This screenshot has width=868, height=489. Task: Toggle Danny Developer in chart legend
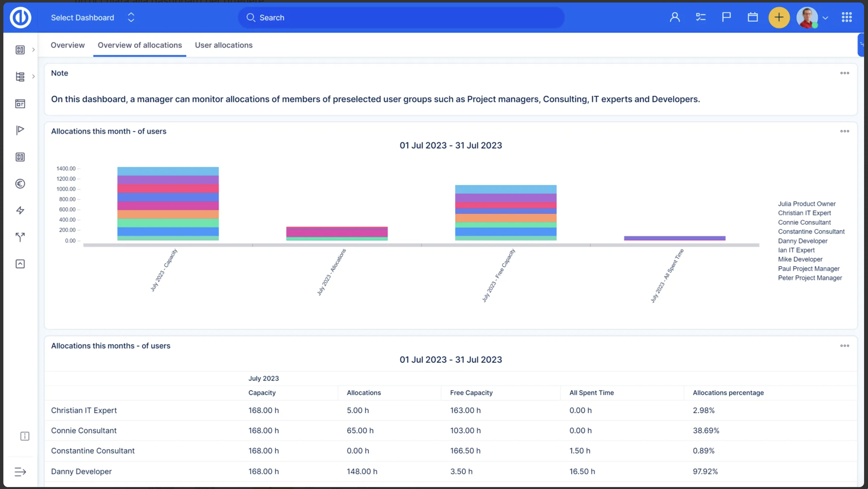click(803, 241)
